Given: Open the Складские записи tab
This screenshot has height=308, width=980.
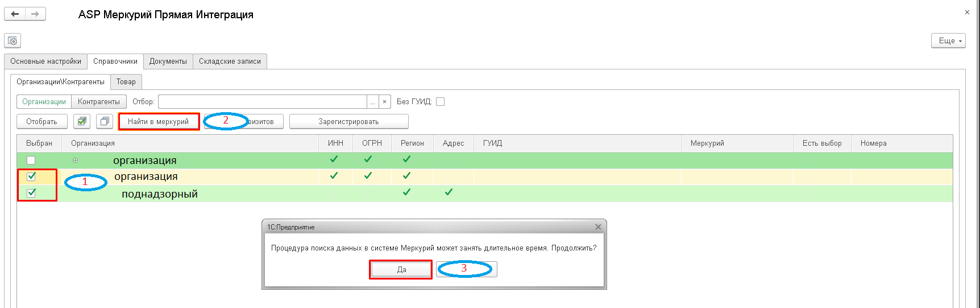Looking at the screenshot, I should coord(230,61).
